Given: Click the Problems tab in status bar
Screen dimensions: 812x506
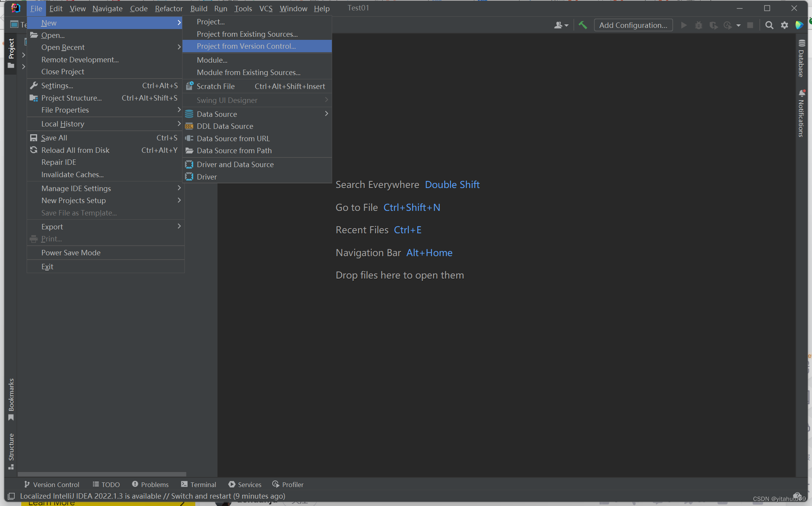Looking at the screenshot, I should (x=154, y=484).
